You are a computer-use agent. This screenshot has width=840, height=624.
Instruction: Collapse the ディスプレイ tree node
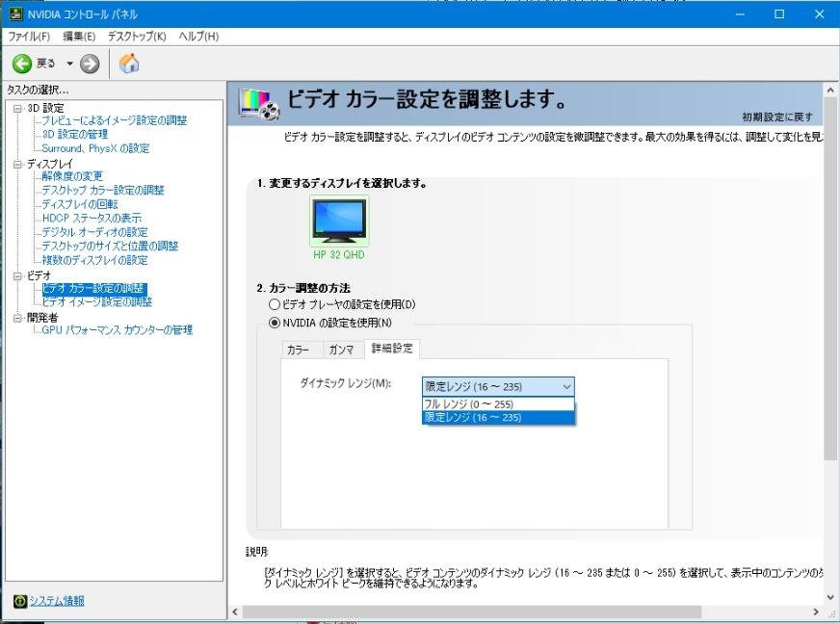click(17, 164)
